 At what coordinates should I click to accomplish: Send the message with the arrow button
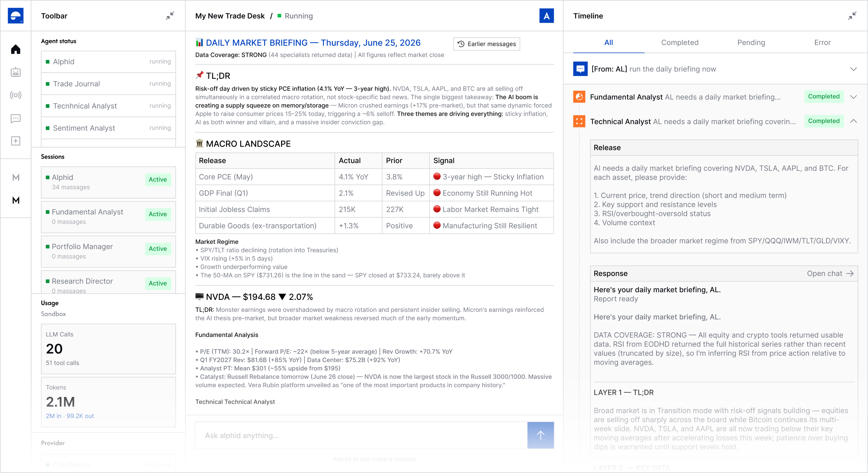(x=540, y=435)
